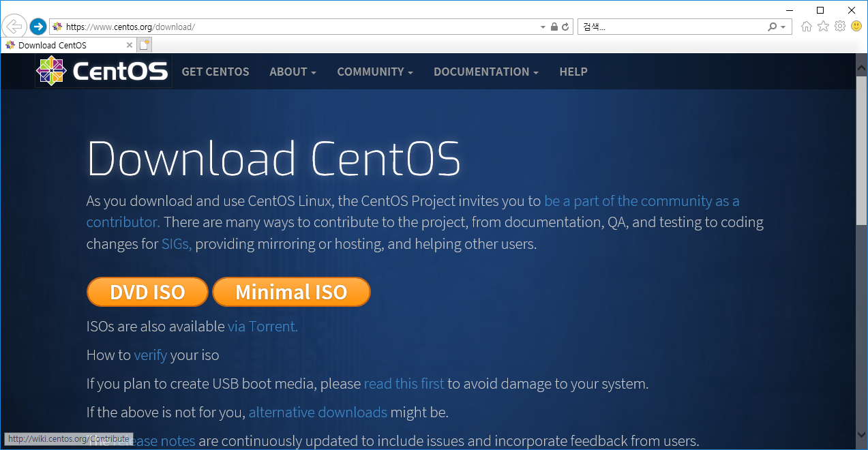This screenshot has height=450, width=868.
Task: Open Favorites star icon
Action: pos(823,27)
